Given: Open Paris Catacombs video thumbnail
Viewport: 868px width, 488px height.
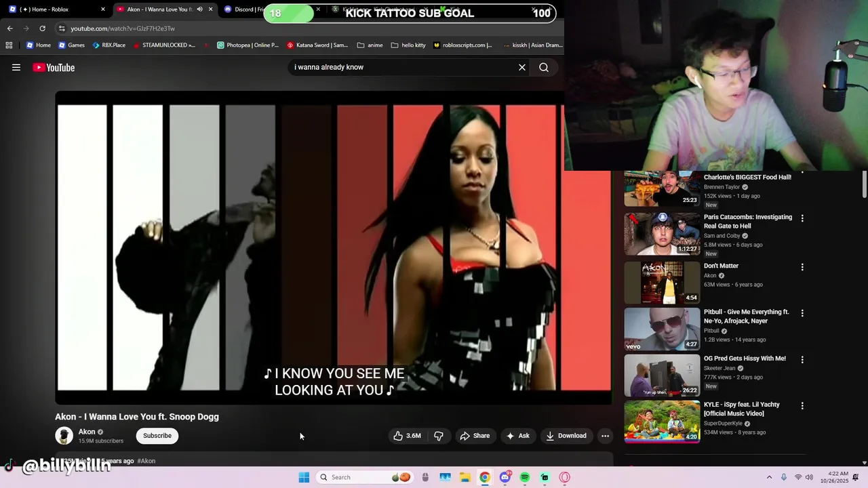Looking at the screenshot, I should [x=662, y=234].
